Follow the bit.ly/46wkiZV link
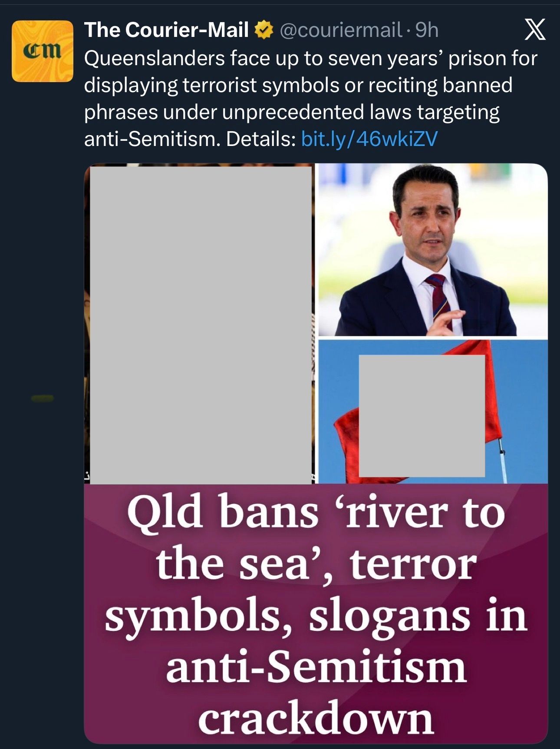This screenshot has height=749, width=560. pyautogui.click(x=369, y=139)
